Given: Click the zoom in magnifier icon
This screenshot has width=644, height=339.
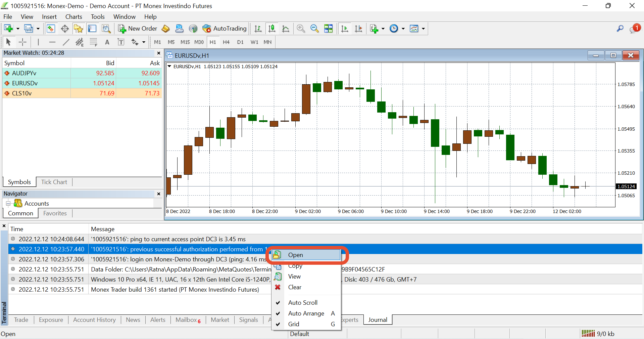Looking at the screenshot, I should [x=301, y=29].
